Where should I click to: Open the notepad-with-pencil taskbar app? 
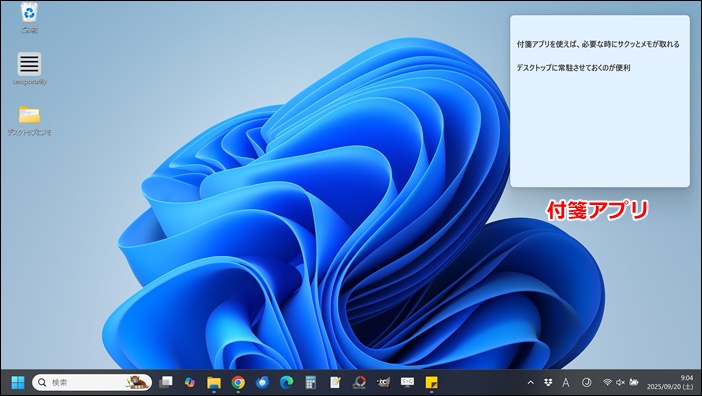[335, 383]
